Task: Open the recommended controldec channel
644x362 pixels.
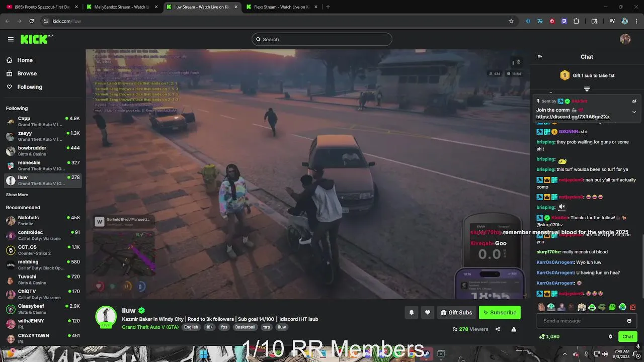Action: tap(42, 235)
